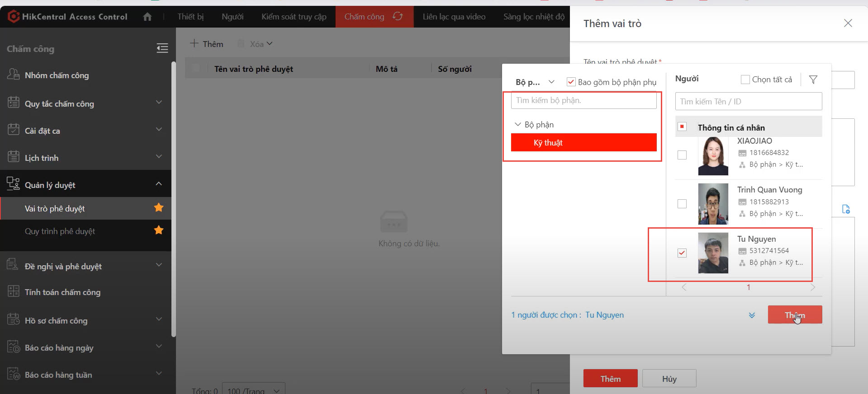Click the star next to Vai trò phê duyệt
868x394 pixels.
click(x=159, y=208)
